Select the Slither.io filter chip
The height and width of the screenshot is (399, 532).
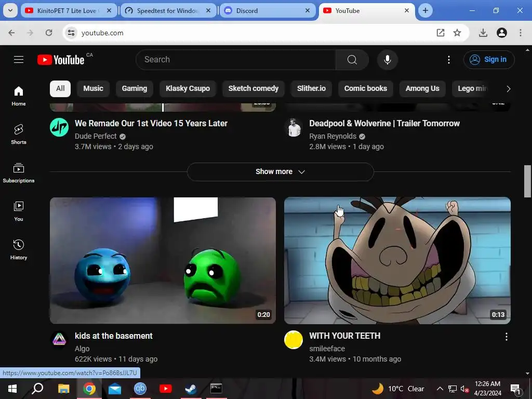311,88
